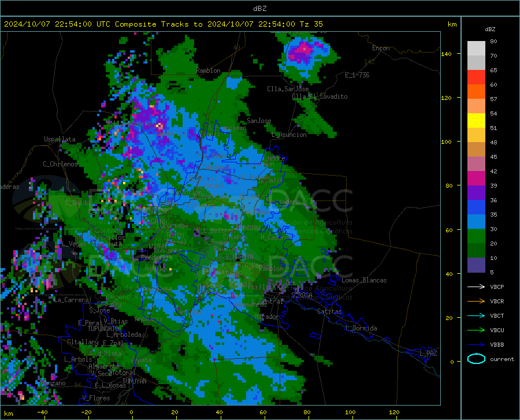Click the bright green swatch in the legend

click(x=476, y=236)
